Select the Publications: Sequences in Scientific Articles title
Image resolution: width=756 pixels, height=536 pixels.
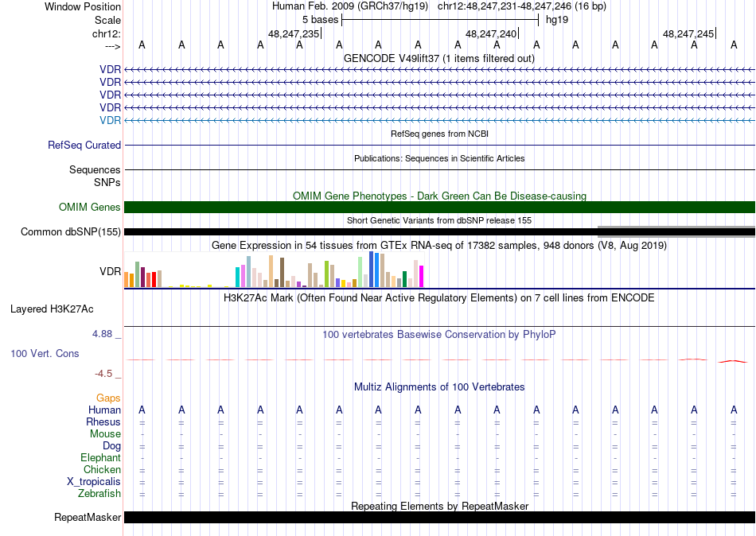pos(439,158)
